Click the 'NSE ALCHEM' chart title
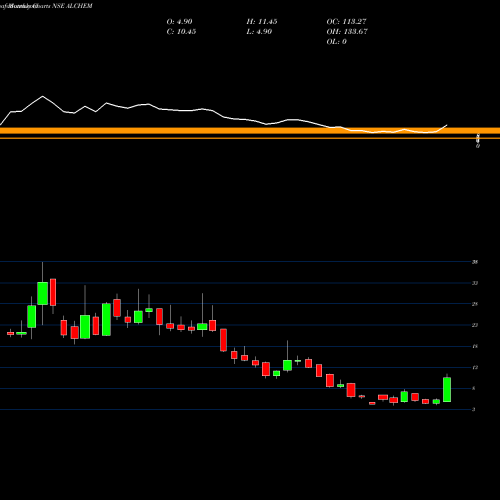Screen dimensions: 500x500 click(x=72, y=6)
